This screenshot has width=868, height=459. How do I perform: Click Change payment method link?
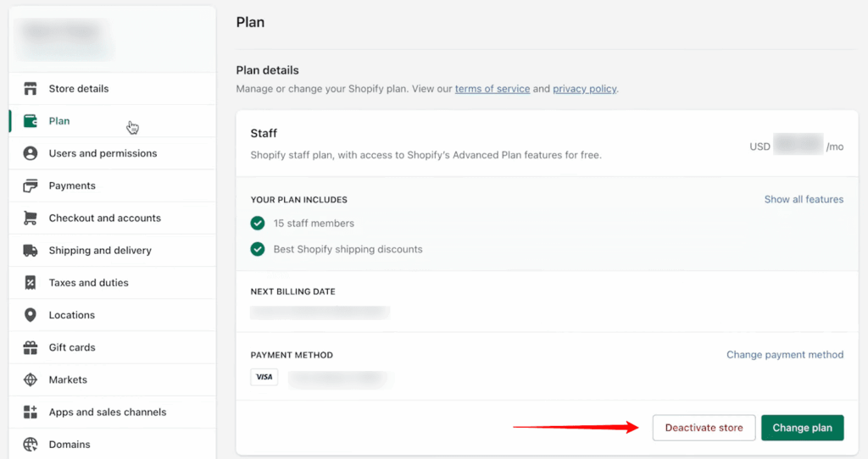pos(785,355)
